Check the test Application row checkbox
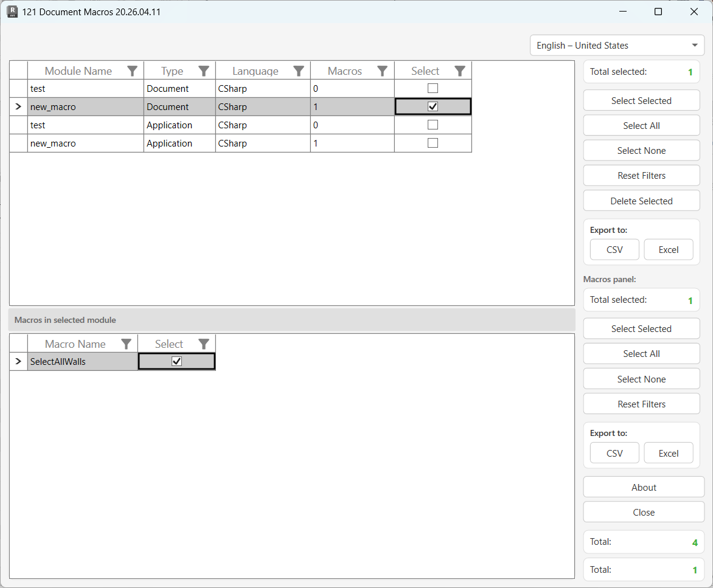The height and width of the screenshot is (588, 713). 433,125
